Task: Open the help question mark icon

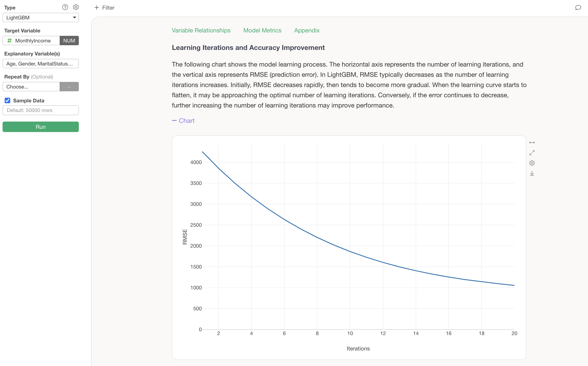Action: pos(65,7)
